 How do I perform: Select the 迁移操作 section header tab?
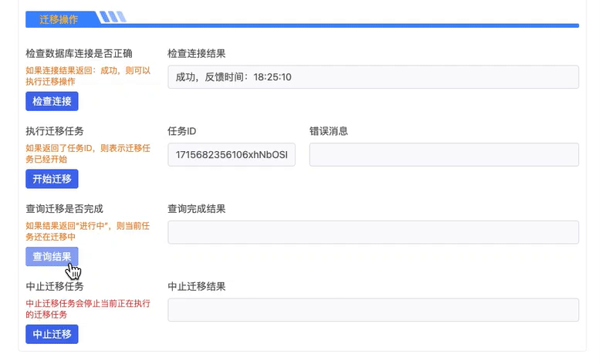(58, 19)
